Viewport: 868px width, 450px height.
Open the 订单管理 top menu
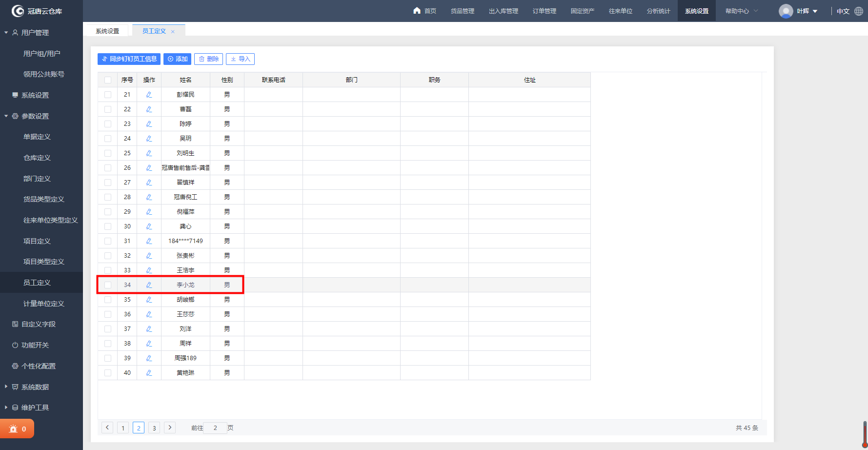pos(545,11)
